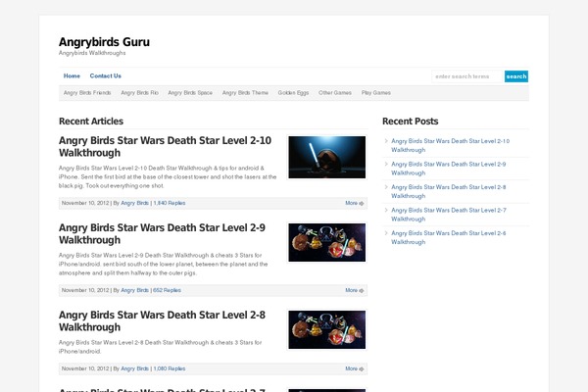Image resolution: width=588 pixels, height=392 pixels.
Task: Click the Level 2-8 article excerpt text
Action: click(160, 347)
